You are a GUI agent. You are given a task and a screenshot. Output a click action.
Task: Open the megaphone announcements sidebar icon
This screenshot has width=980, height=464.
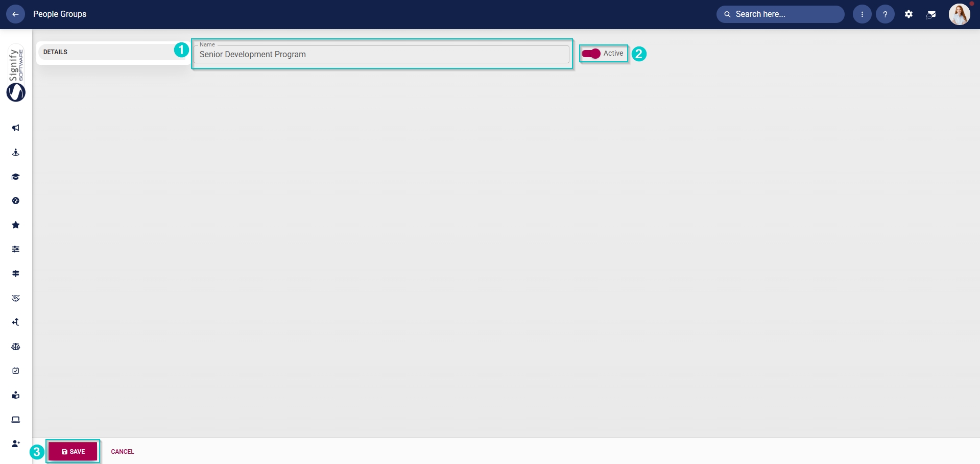[x=16, y=128]
